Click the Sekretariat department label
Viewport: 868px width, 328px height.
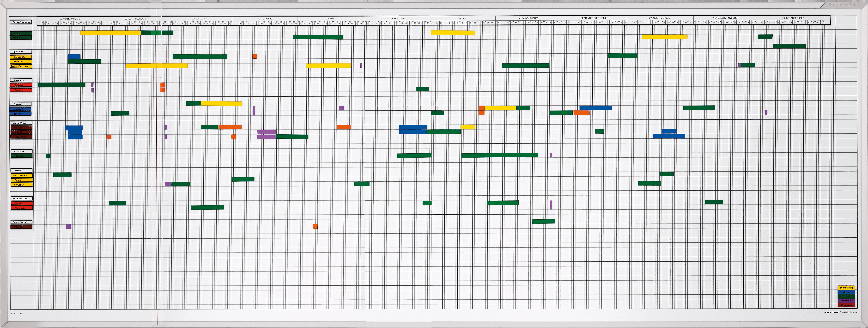click(x=21, y=222)
